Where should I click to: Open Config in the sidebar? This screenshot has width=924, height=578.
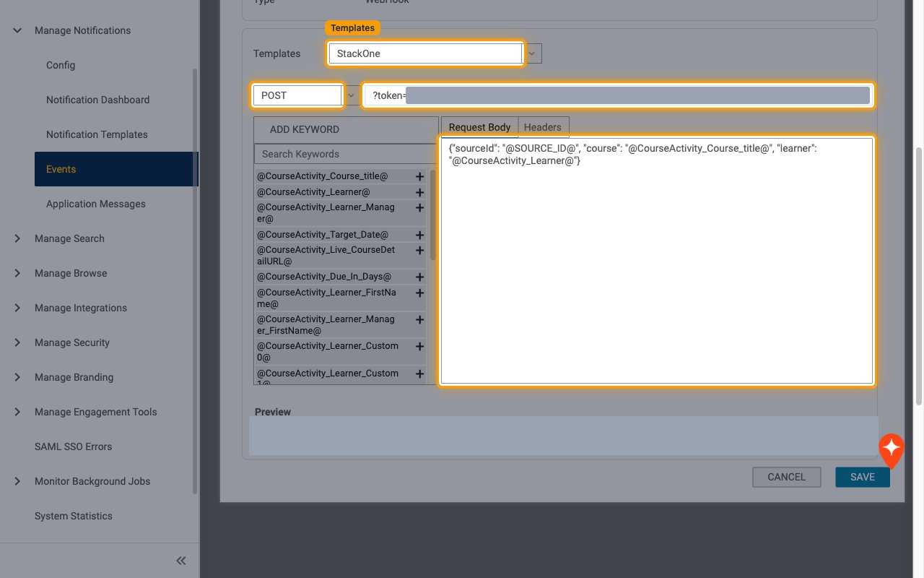61,65
